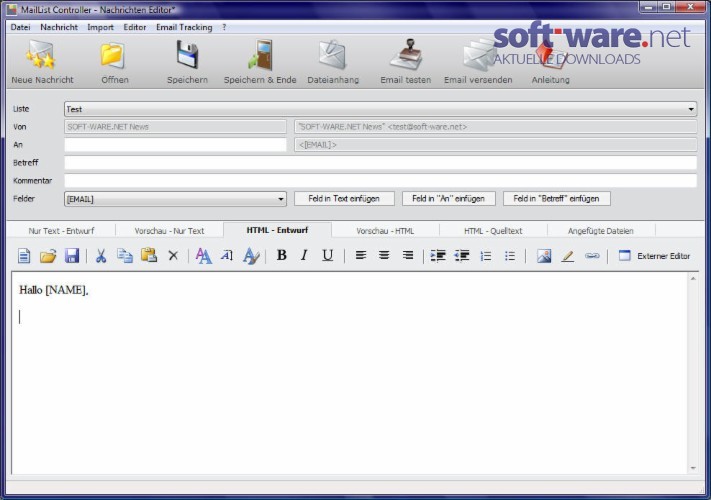
Task: Click open folder icon in editor toolbar
Action: tap(48, 256)
